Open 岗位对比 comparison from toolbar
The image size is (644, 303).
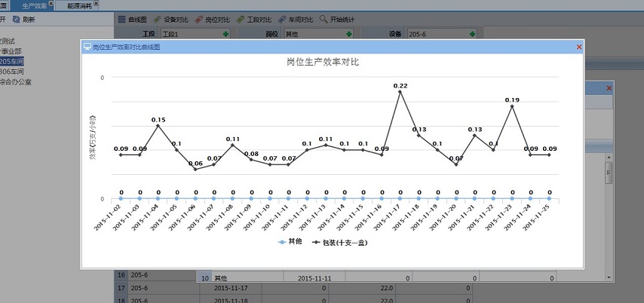pyautogui.click(x=212, y=19)
